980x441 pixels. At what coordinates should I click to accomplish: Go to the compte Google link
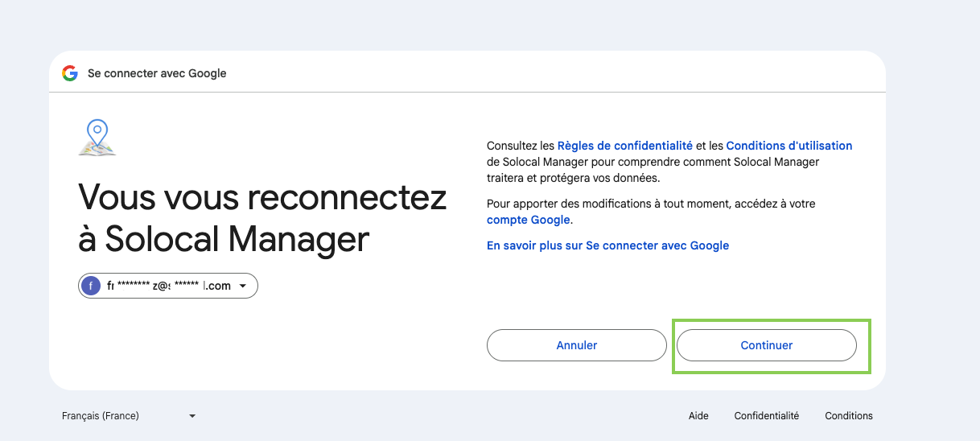click(529, 220)
